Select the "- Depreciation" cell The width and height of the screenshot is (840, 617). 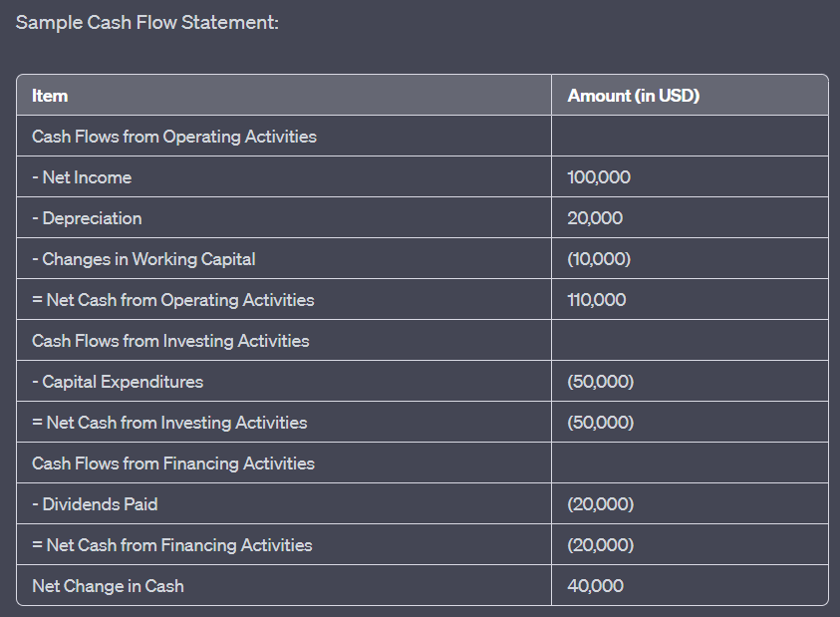click(x=87, y=218)
